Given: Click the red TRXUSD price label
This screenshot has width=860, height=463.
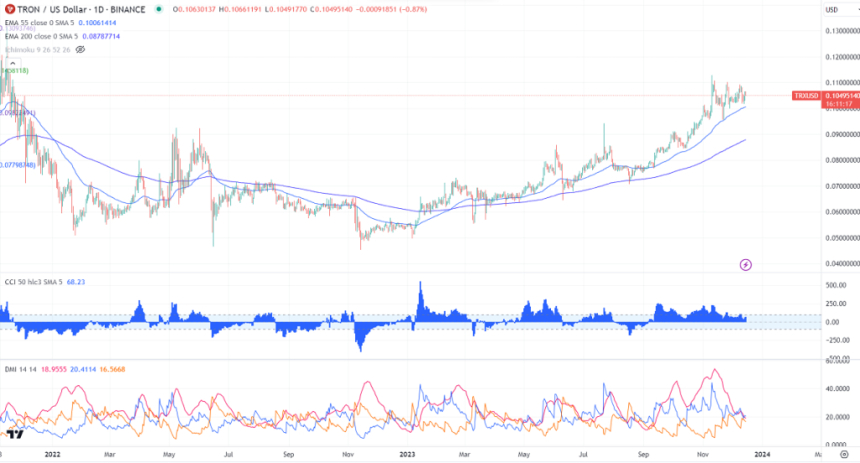Looking at the screenshot, I should pos(807,96).
